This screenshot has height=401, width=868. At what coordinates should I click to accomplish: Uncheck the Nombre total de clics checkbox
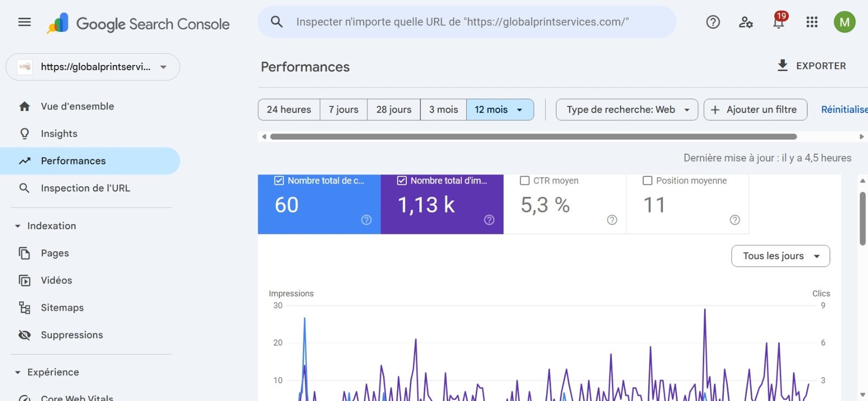(279, 180)
